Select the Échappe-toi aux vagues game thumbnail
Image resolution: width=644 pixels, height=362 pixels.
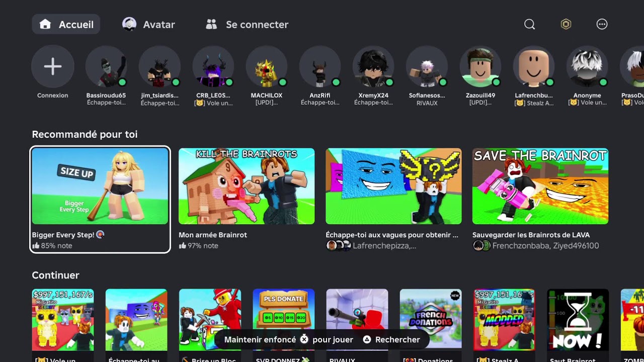pyautogui.click(x=393, y=186)
